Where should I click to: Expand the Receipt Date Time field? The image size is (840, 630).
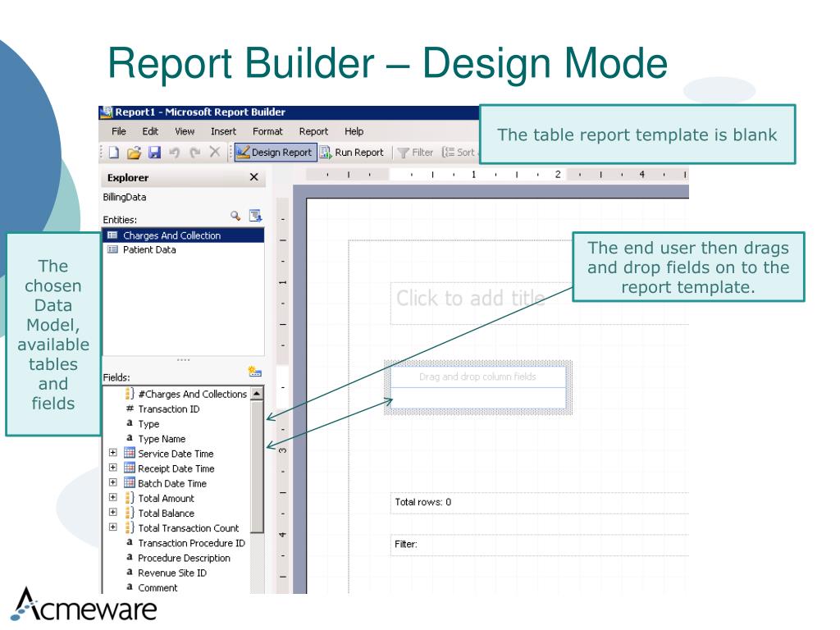point(113,468)
